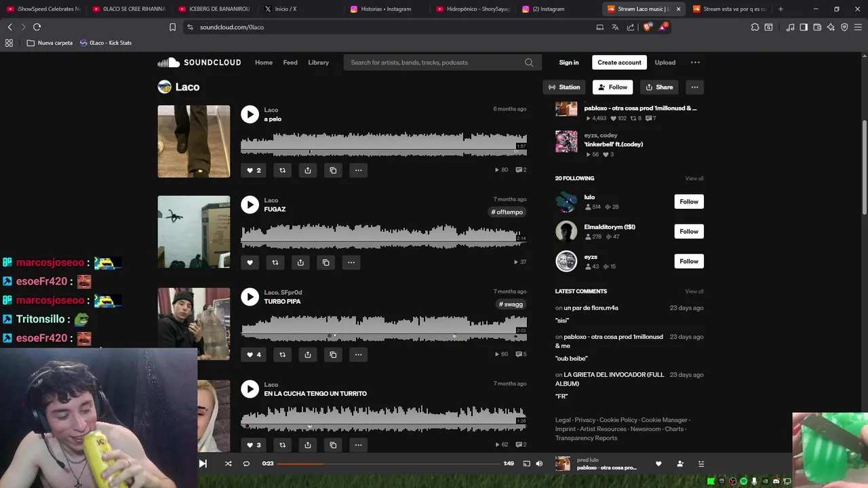The image size is (868, 488).
Task: Toggle repeat in the player bar
Action: tap(246, 464)
